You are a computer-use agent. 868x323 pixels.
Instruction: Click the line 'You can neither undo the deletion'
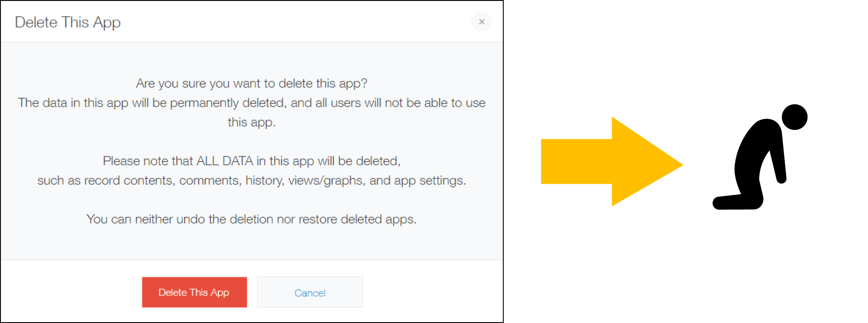coord(180,219)
